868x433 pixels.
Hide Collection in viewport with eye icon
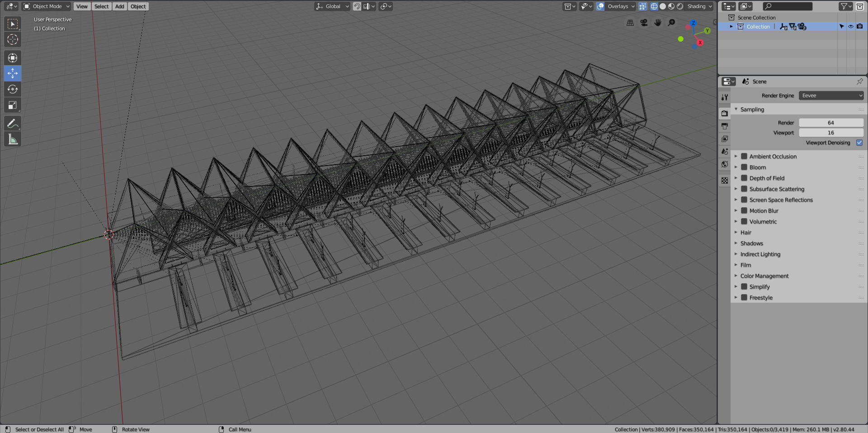point(850,26)
